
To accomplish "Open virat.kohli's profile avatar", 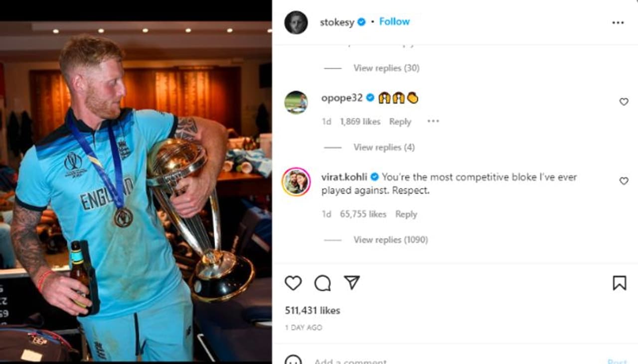I will point(296,182).
